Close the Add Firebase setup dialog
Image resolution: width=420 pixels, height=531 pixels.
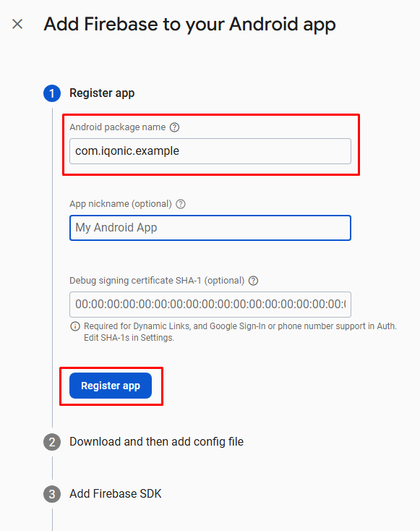point(17,25)
